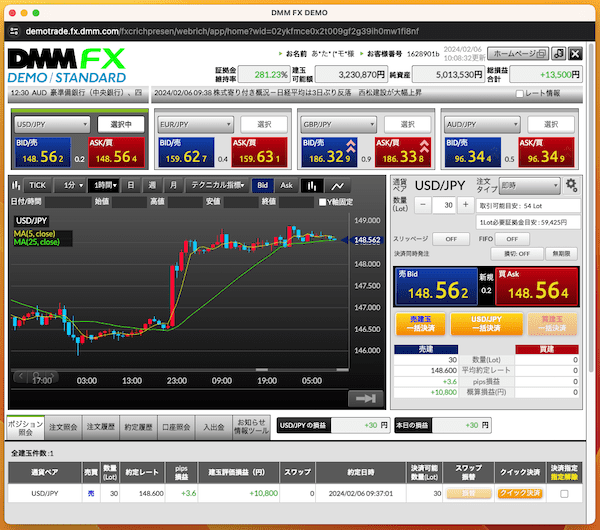Switch chart to candlestick display icon
The image size is (600, 530).
click(311, 186)
